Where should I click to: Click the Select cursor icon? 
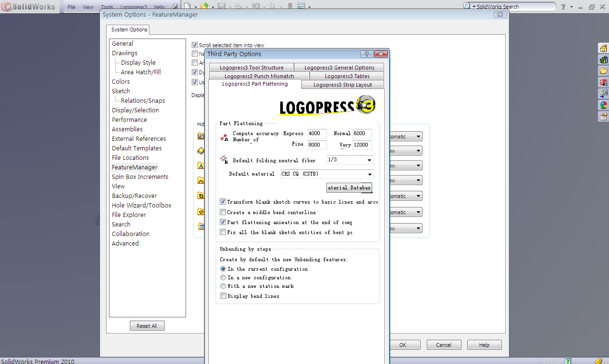[x=273, y=6]
